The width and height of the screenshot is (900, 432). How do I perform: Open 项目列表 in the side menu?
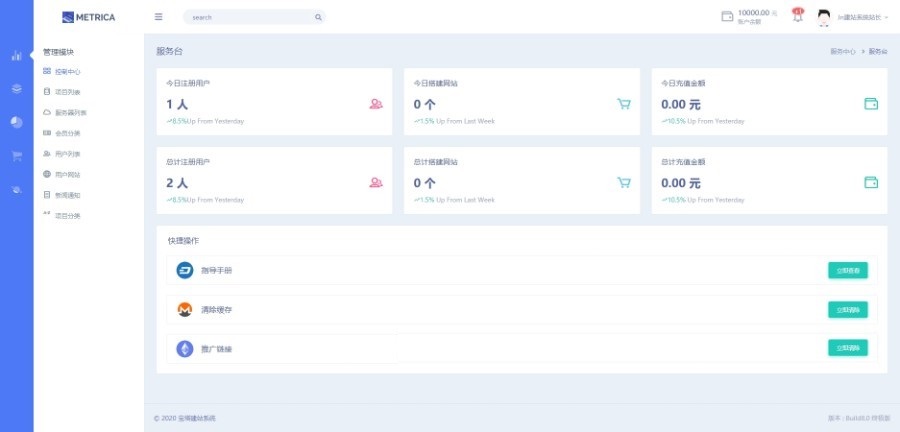68,92
